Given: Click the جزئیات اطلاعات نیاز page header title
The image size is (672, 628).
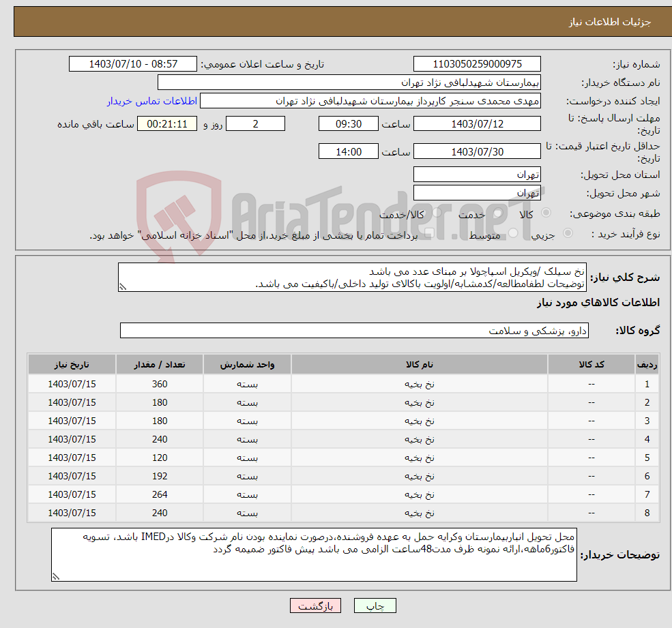Looking at the screenshot, I should [610, 22].
